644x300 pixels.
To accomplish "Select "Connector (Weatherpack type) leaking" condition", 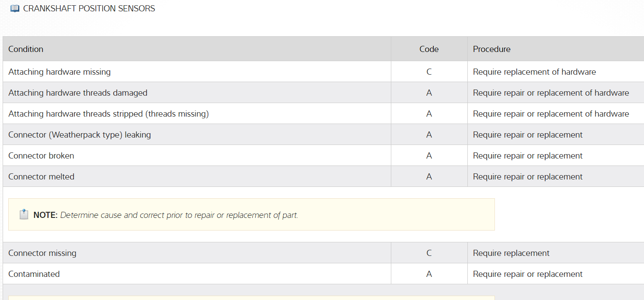I will pyautogui.click(x=80, y=135).
